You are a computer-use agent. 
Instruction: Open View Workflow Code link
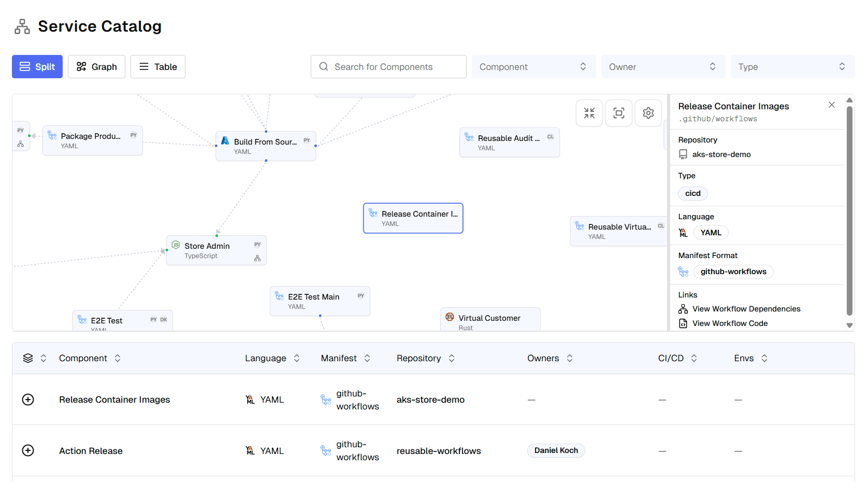coord(730,323)
